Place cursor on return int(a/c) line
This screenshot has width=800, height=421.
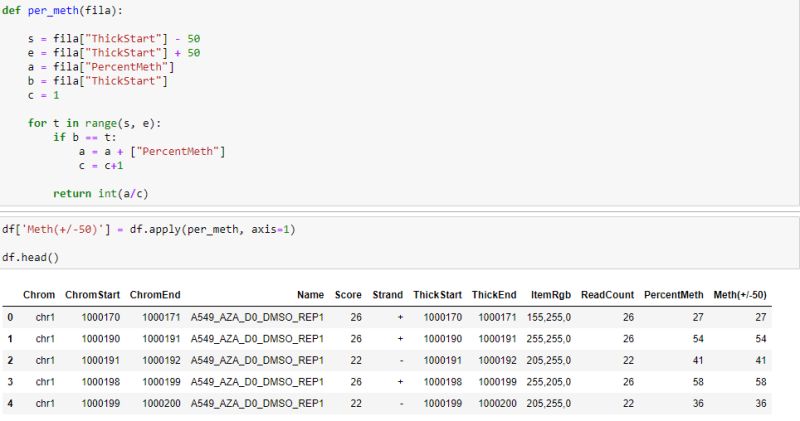pyautogui.click(x=101, y=193)
